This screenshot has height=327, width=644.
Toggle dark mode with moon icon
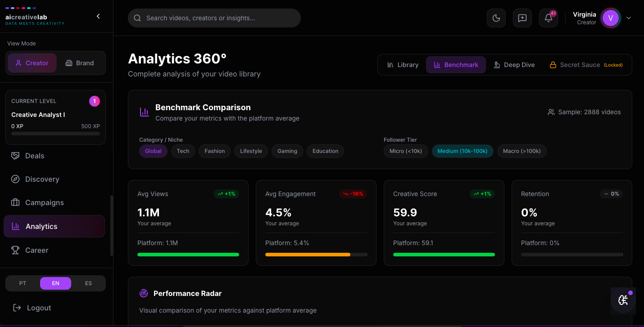496,18
